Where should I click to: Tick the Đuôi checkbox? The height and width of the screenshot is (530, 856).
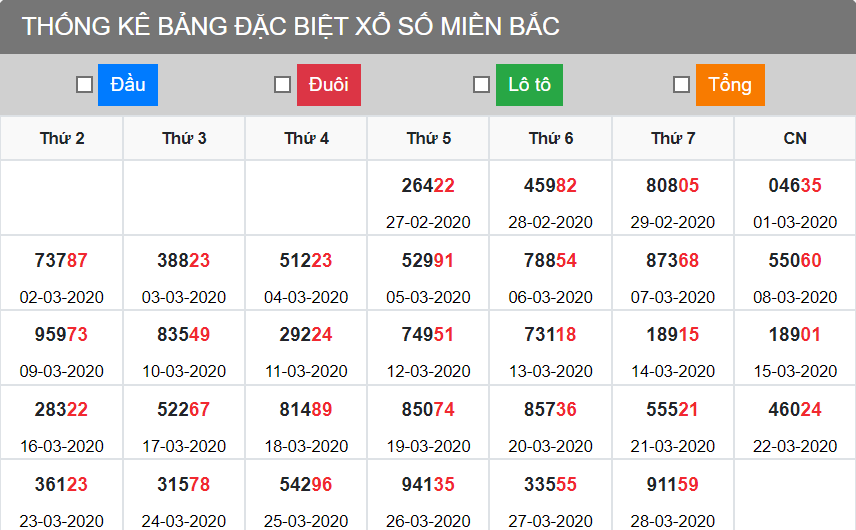pos(283,85)
